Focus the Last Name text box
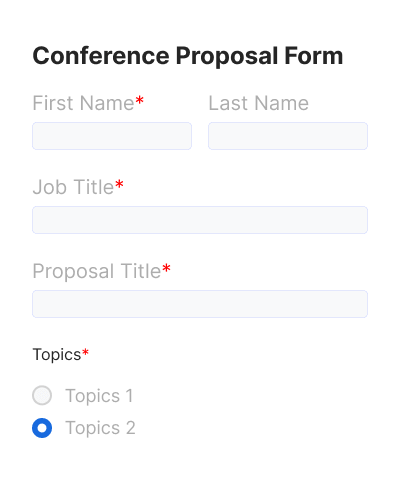The image size is (400, 480). click(x=288, y=136)
